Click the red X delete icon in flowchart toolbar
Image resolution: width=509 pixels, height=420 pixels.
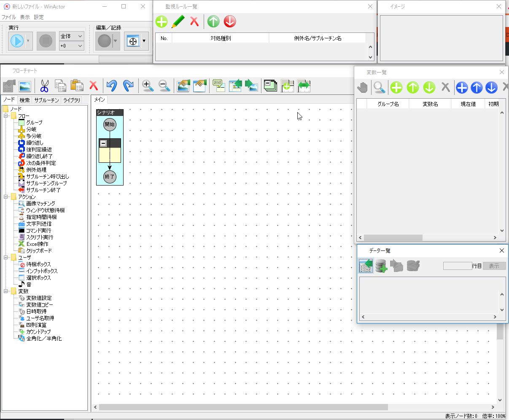point(94,86)
